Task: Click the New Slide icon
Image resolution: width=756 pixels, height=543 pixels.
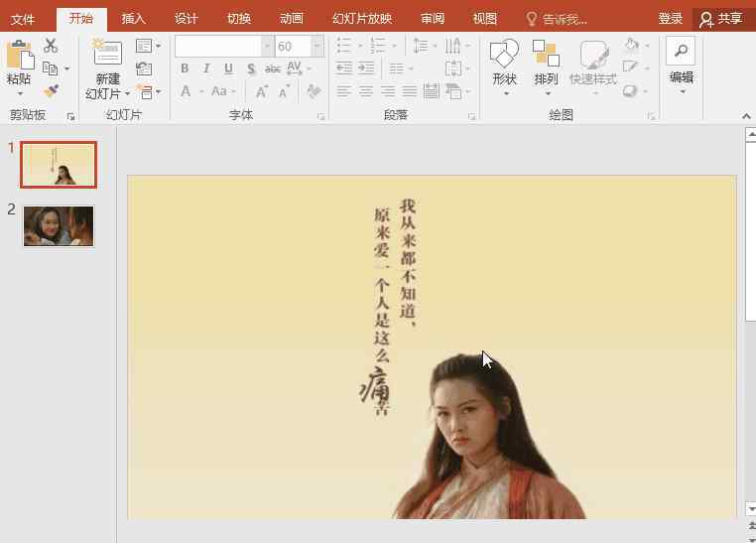Action: tap(107, 52)
